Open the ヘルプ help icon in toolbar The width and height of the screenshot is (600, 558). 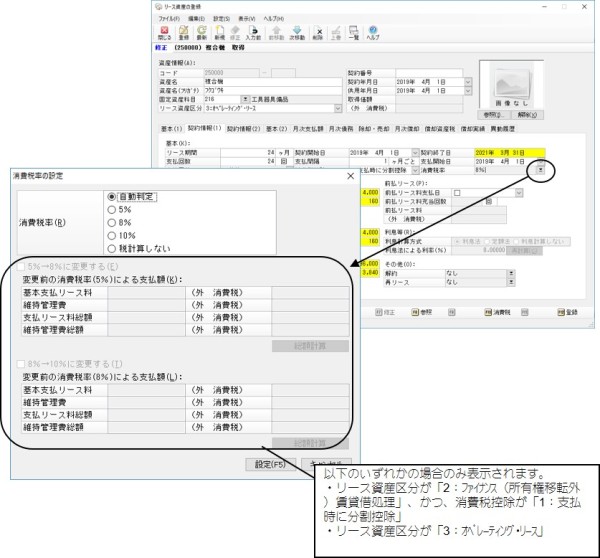coord(373,31)
